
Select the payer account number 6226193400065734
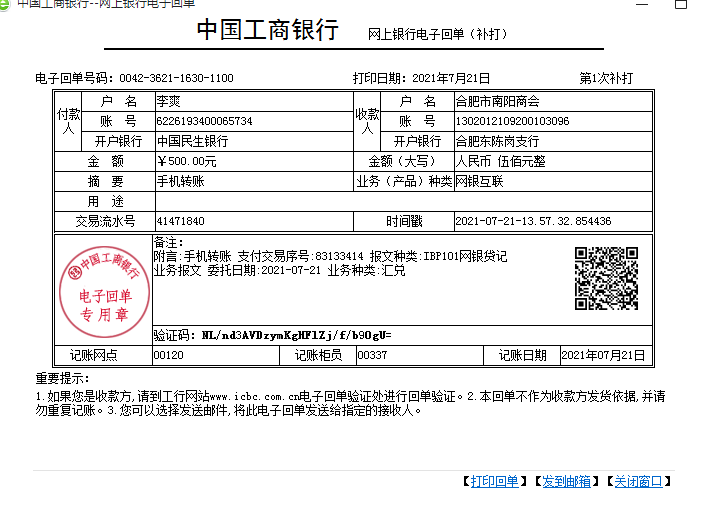(x=204, y=121)
